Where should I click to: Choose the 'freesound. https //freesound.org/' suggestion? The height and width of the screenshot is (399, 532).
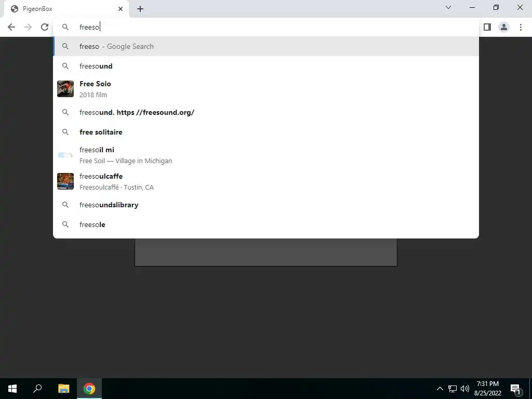click(266, 112)
